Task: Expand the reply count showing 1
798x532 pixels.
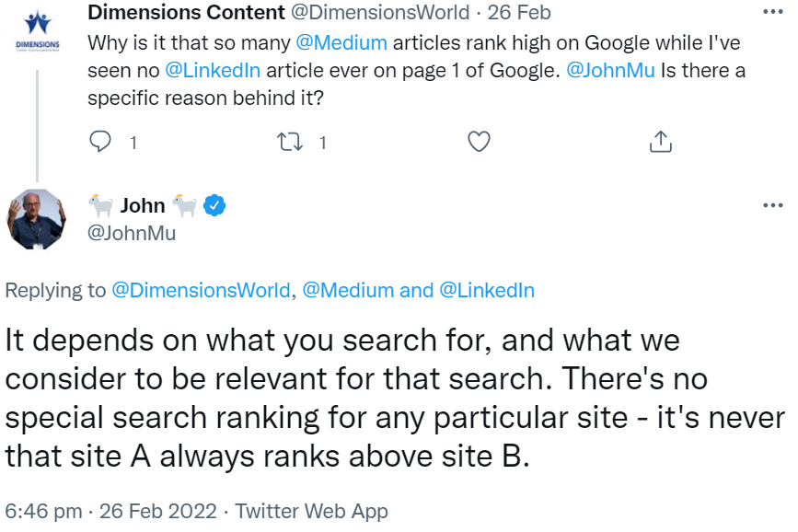Action: pyautogui.click(x=132, y=142)
